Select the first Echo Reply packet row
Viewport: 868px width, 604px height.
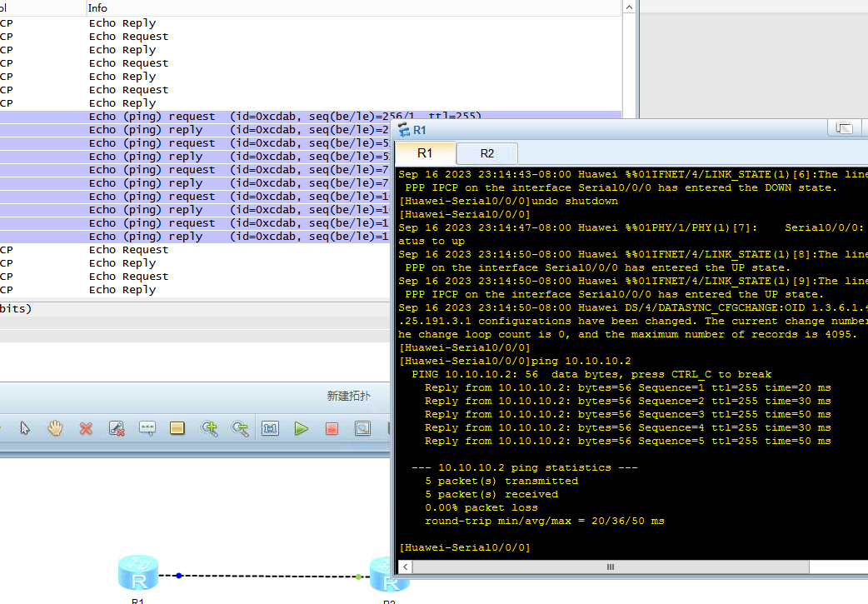[311, 23]
